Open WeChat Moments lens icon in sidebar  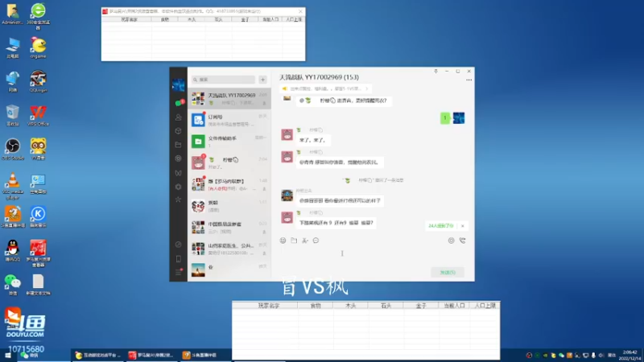point(178,158)
